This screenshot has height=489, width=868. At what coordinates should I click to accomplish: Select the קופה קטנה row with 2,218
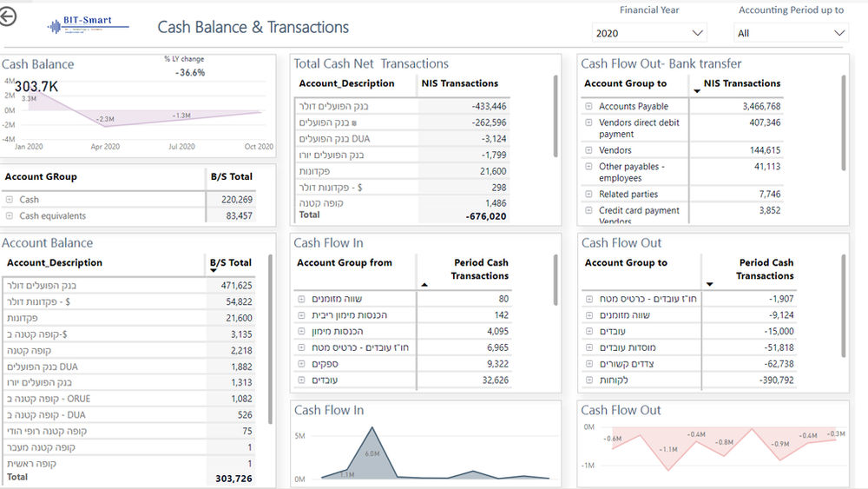point(129,351)
